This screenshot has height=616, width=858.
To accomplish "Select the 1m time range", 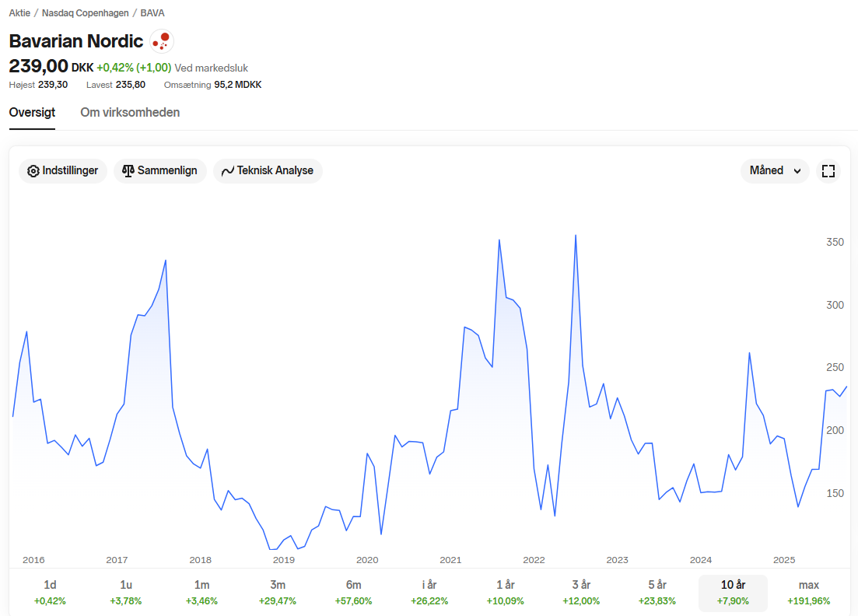I will [x=202, y=593].
